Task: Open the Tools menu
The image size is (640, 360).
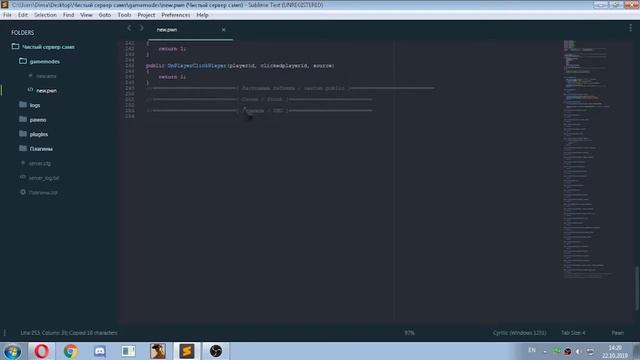Action: tap(124, 15)
